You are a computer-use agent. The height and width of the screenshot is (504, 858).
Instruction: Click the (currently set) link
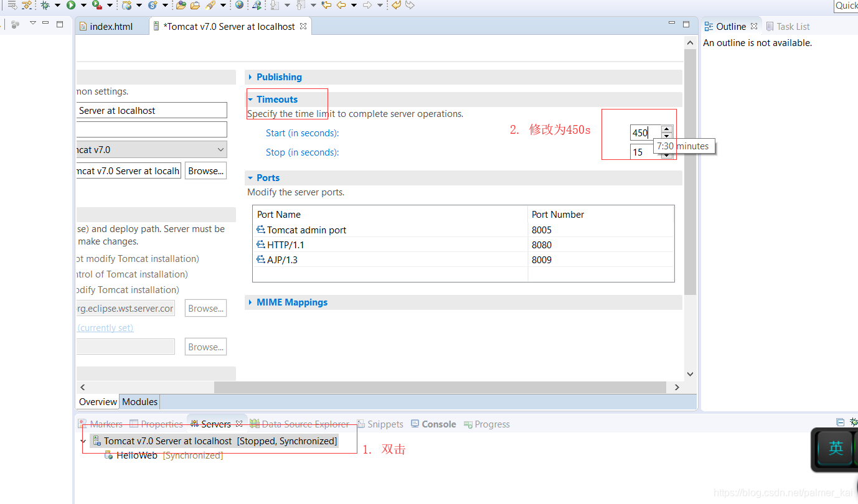(105, 328)
